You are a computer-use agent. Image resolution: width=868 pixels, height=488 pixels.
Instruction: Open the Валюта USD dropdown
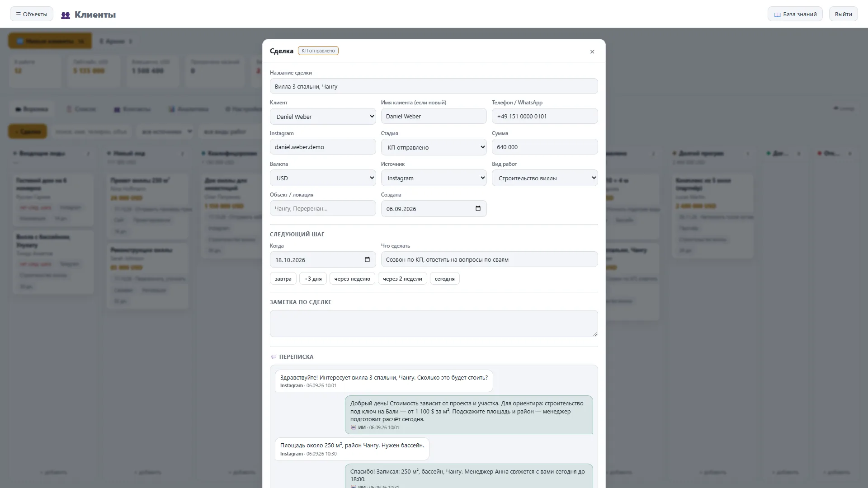[x=323, y=178]
